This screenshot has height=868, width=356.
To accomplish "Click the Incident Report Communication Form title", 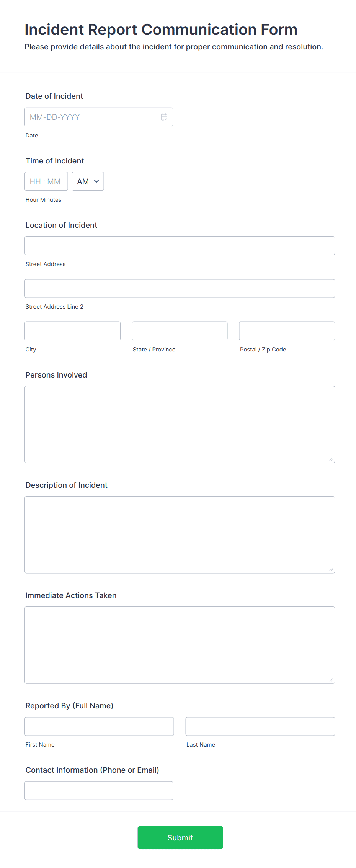I will [161, 29].
